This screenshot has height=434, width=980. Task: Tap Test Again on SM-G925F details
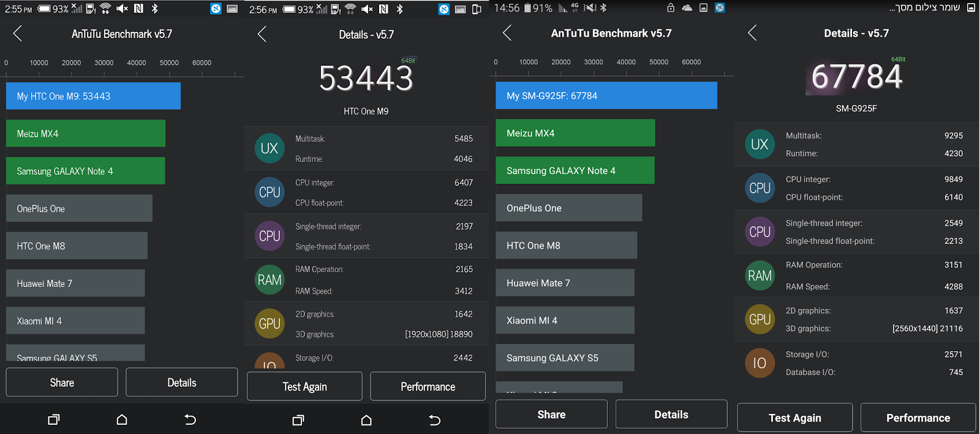795,417
